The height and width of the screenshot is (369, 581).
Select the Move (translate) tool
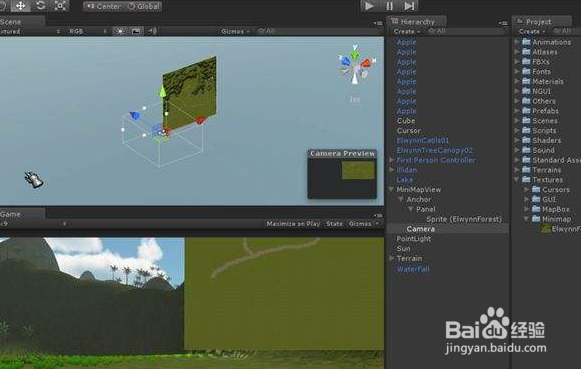[20, 6]
